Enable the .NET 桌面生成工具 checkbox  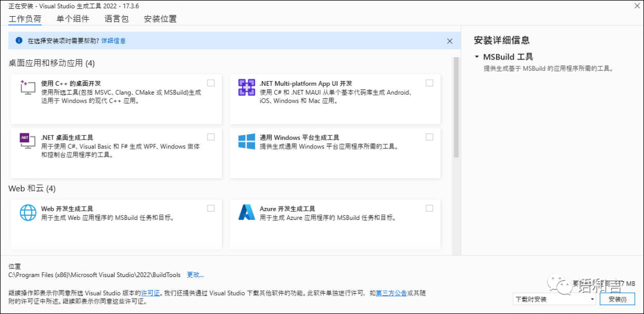(x=211, y=137)
